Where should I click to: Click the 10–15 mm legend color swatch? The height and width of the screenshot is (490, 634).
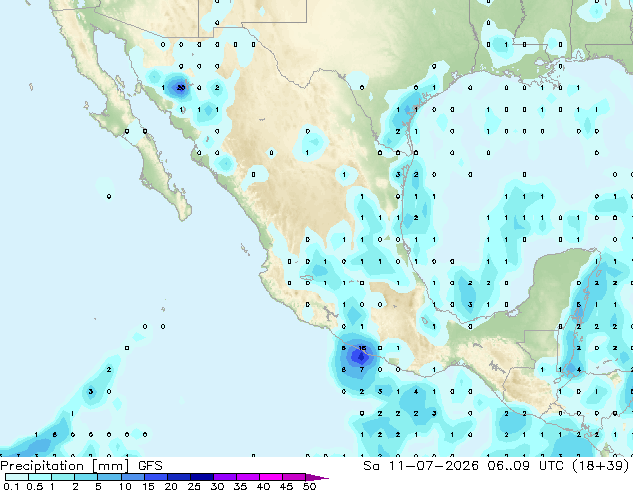pyautogui.click(x=133, y=477)
